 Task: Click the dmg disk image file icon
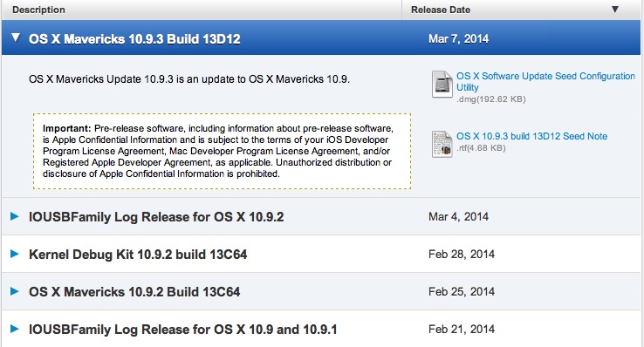(x=442, y=84)
